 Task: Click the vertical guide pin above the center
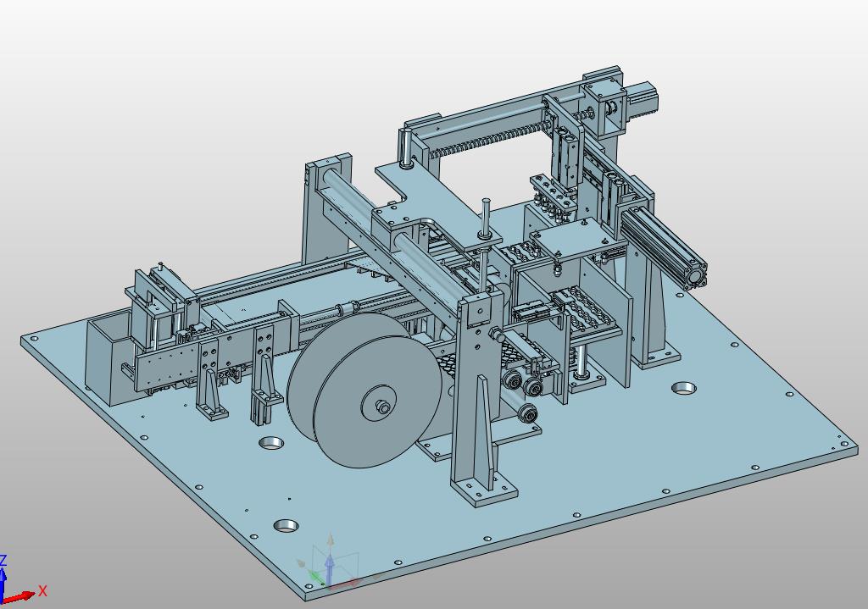[x=486, y=219]
